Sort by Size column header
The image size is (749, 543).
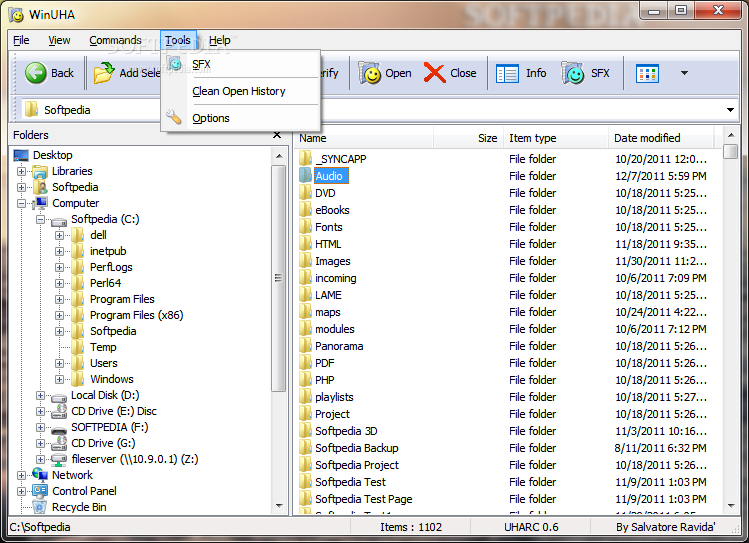click(x=468, y=138)
